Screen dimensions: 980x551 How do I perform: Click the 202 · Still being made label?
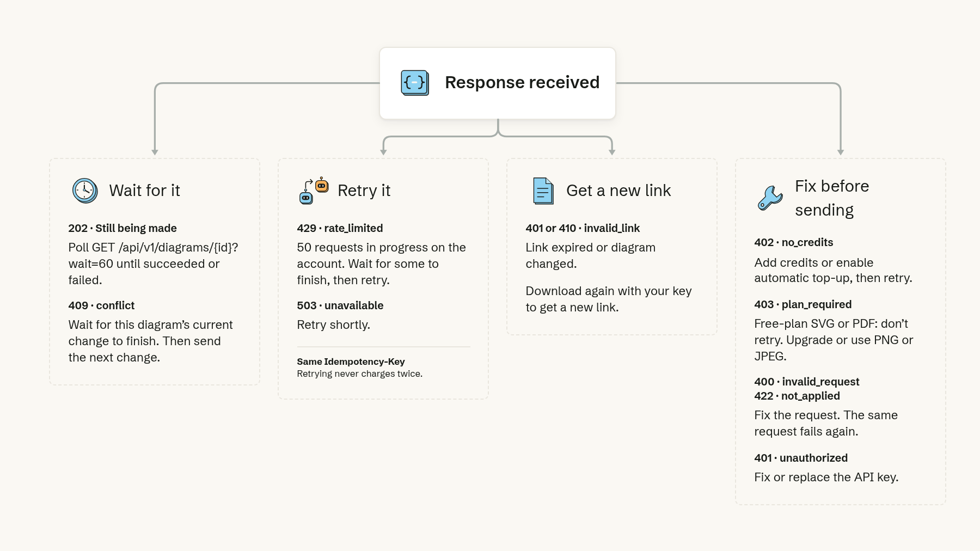pyautogui.click(x=122, y=228)
